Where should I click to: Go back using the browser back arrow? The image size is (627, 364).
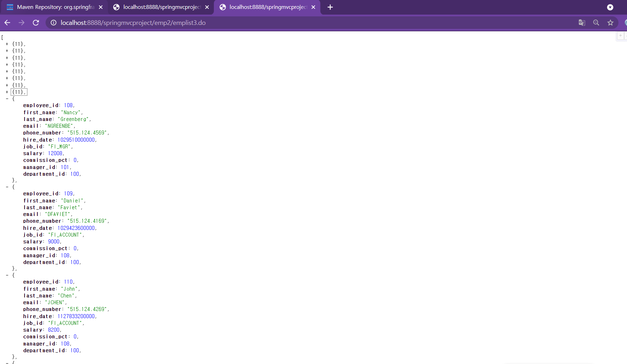pyautogui.click(x=7, y=23)
